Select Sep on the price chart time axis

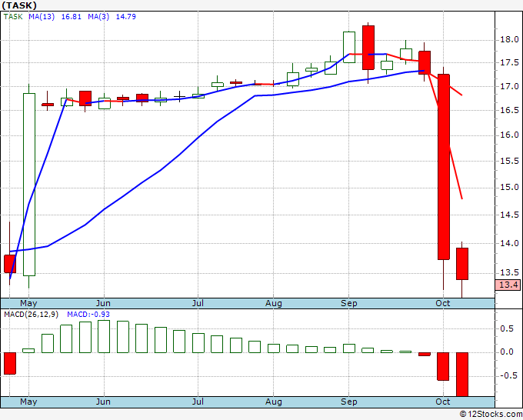tap(349, 303)
